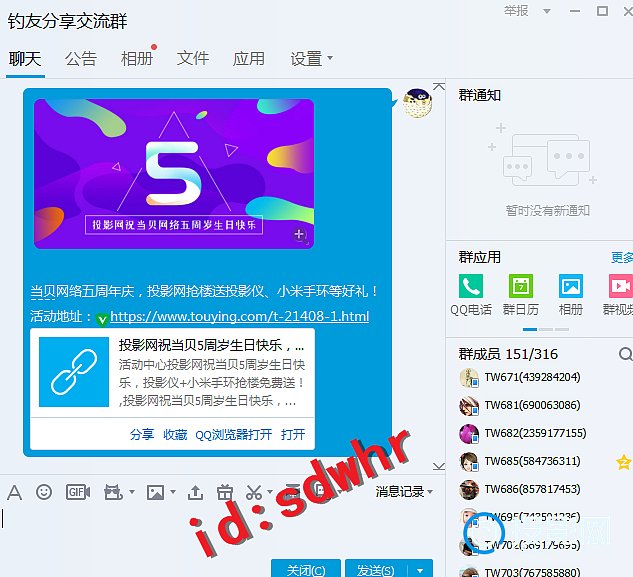633x577 pixels.
Task: Click QQ浏览器打开 on the link card
Action: click(233, 434)
